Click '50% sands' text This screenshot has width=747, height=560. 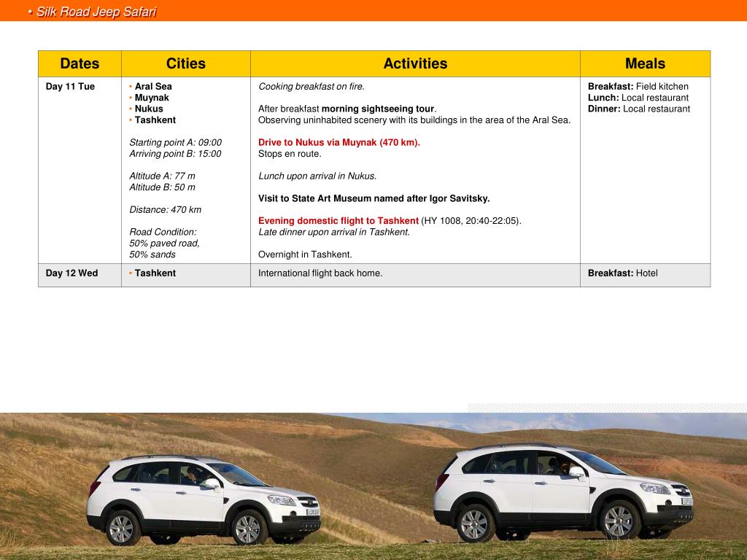152,254
